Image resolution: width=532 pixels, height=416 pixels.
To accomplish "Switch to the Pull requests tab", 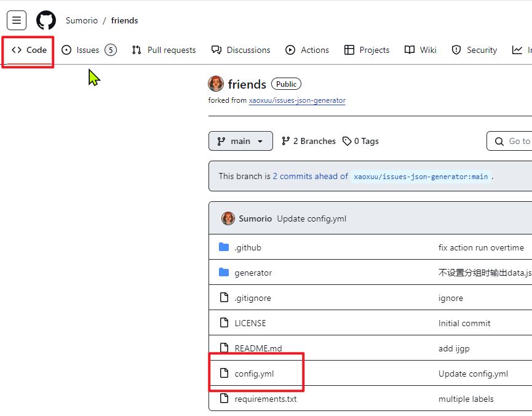I will (x=164, y=50).
